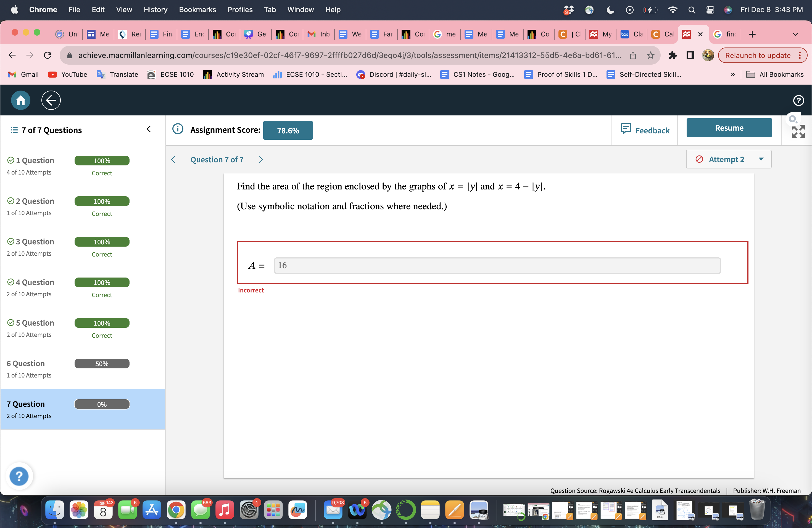Expand the tab search dropdown arrow

click(x=795, y=34)
